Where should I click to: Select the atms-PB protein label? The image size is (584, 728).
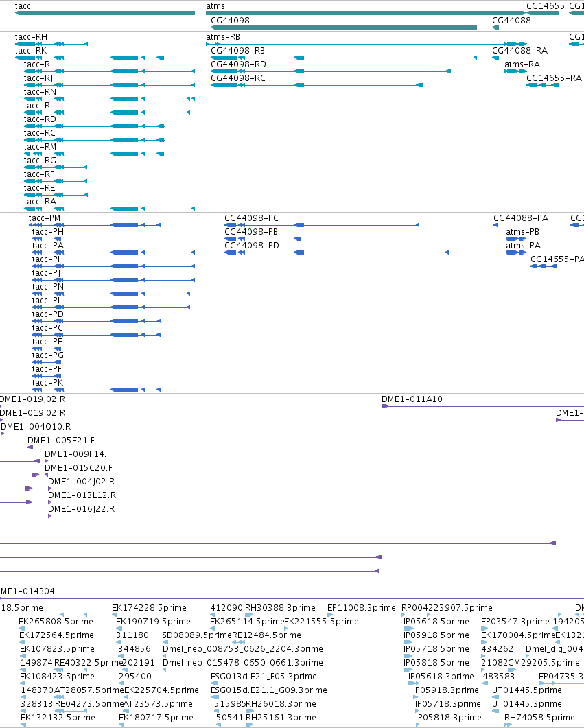(x=523, y=232)
